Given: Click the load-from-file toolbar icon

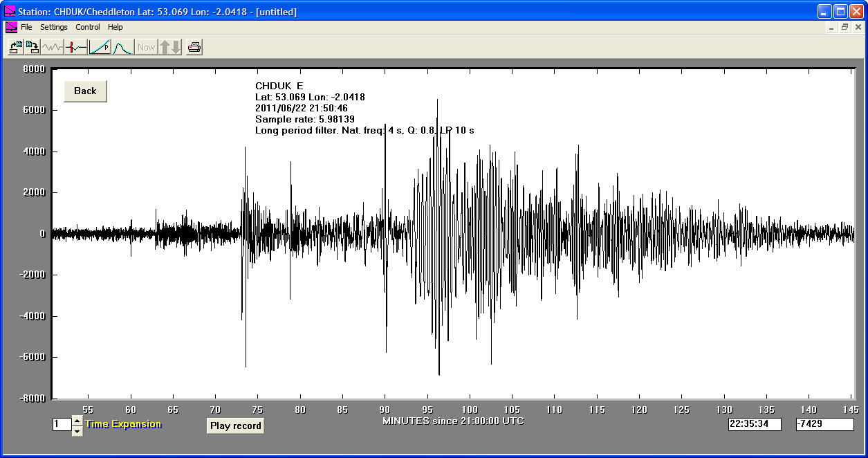Looking at the screenshot, I should coord(16,47).
